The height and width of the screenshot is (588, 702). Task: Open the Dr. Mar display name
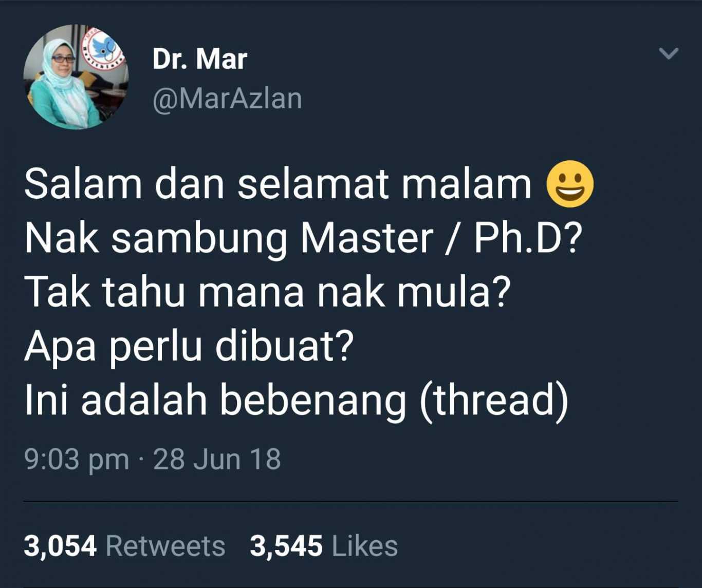[x=200, y=59]
